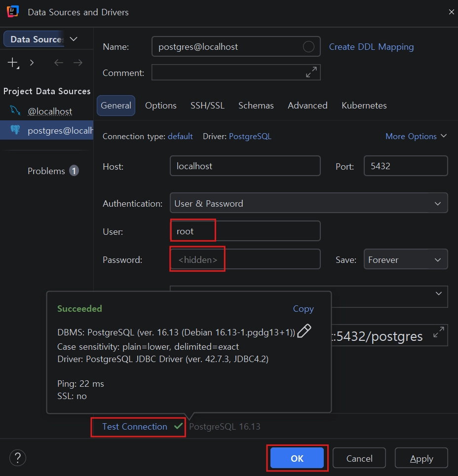Viewport: 458px width, 476px height.
Task: Click the DBMS: PostgreSQL version line
Action: tap(176, 332)
